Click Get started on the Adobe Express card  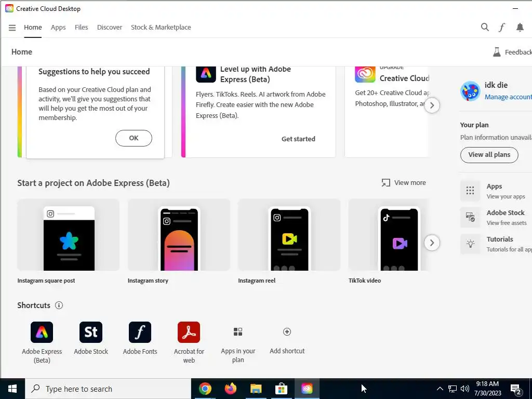pos(298,139)
